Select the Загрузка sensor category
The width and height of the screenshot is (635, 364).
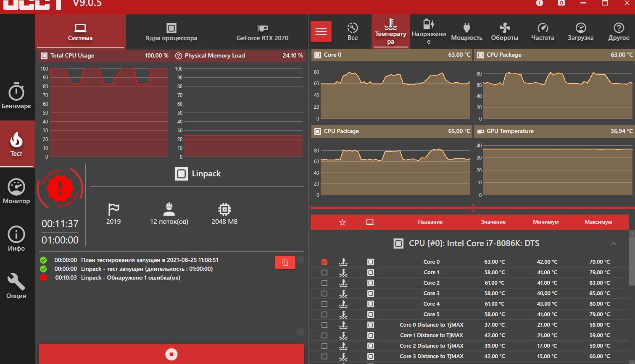(580, 31)
